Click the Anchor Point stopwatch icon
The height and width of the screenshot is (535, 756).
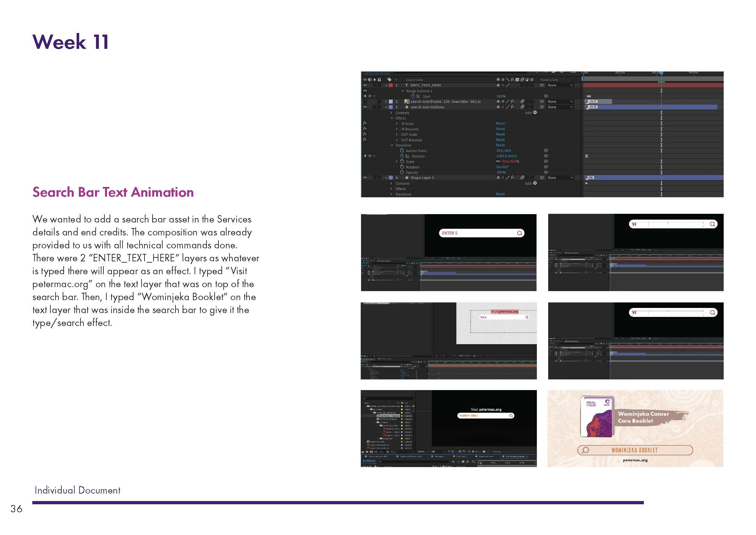402,150
